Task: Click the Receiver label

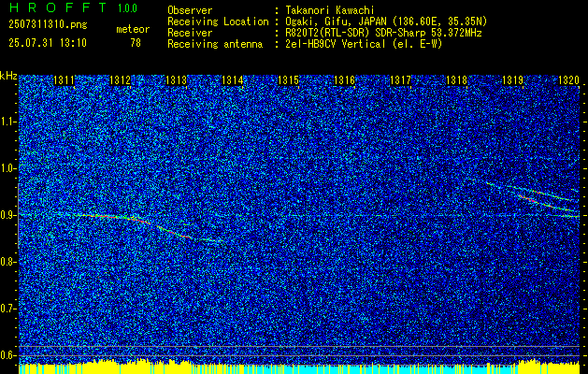Action: click(x=190, y=33)
